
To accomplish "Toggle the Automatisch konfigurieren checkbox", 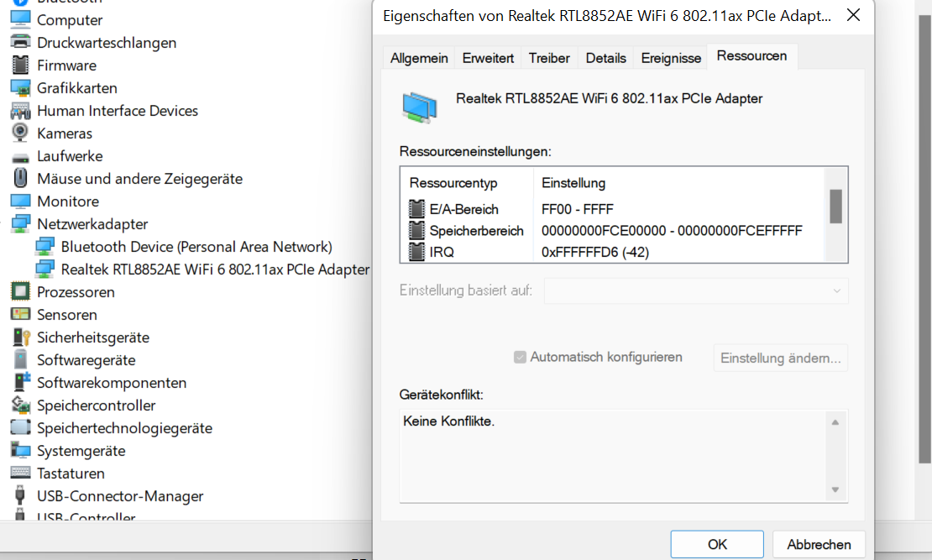I will pos(520,357).
